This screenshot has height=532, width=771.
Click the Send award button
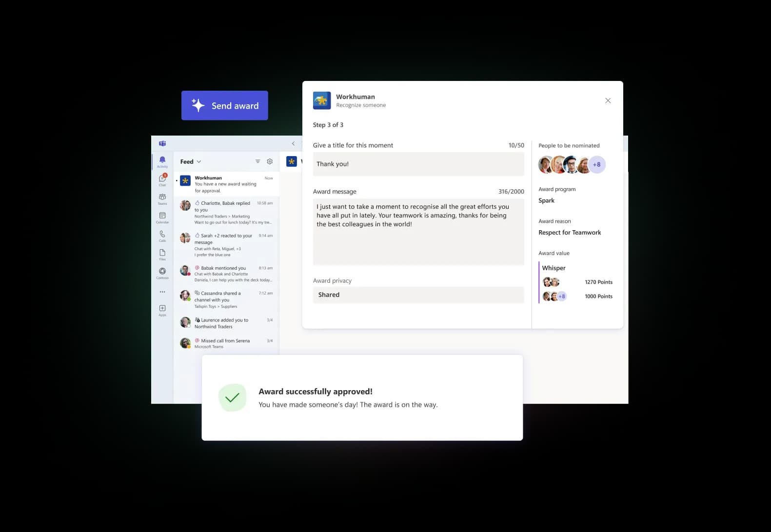click(x=225, y=105)
